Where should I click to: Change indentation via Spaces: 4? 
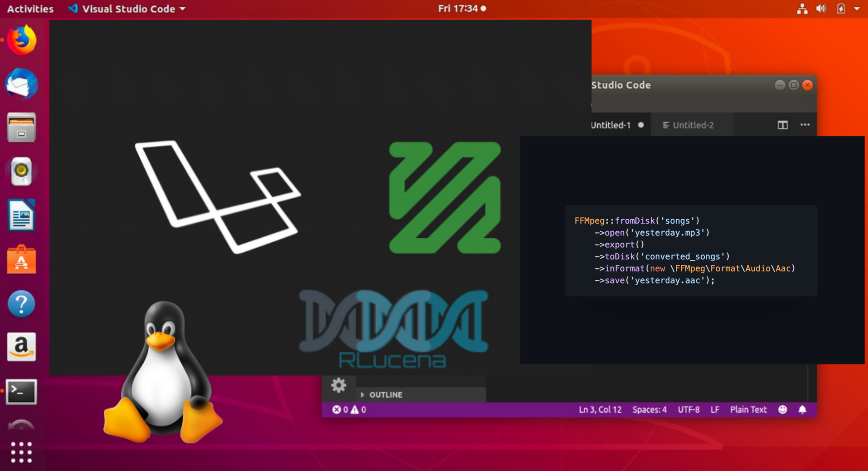[649, 410]
